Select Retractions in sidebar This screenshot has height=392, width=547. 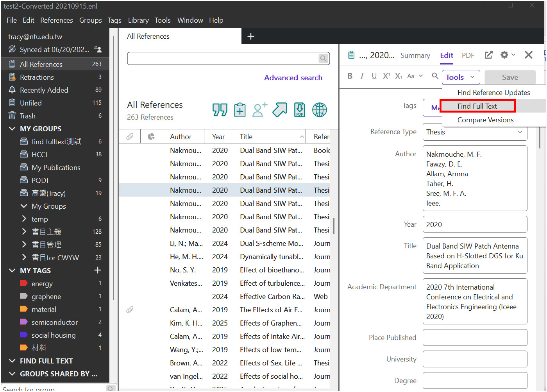[x=55, y=77]
